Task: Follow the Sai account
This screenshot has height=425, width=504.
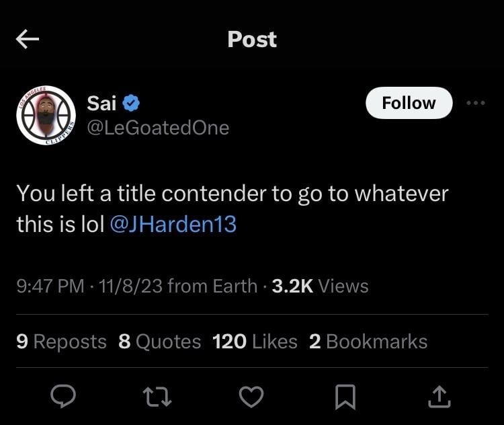Action: [409, 103]
